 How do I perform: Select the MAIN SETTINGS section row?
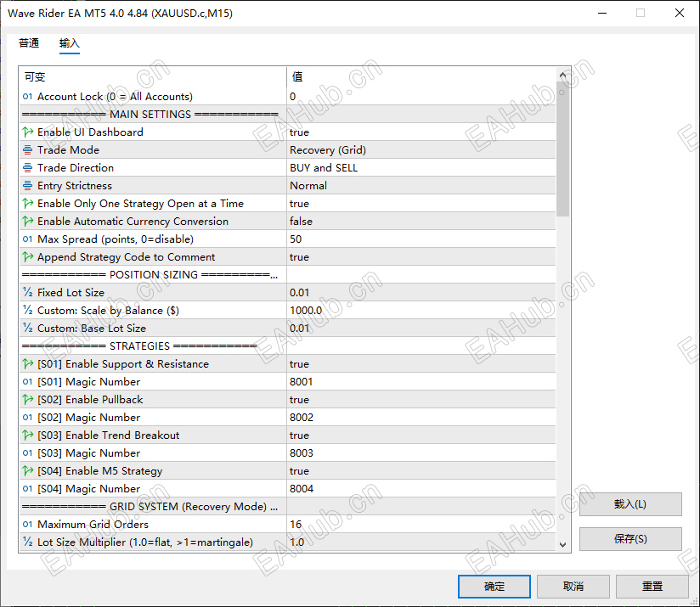point(287,114)
